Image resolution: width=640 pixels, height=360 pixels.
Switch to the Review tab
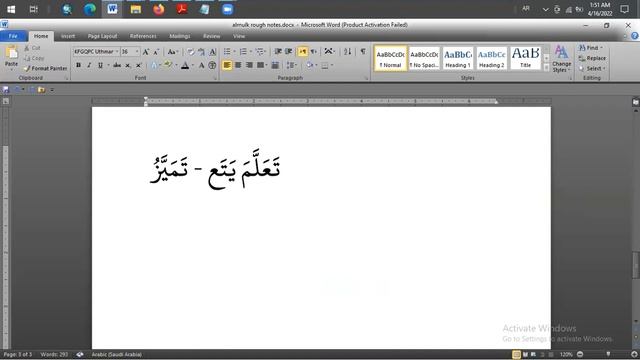[211, 36]
